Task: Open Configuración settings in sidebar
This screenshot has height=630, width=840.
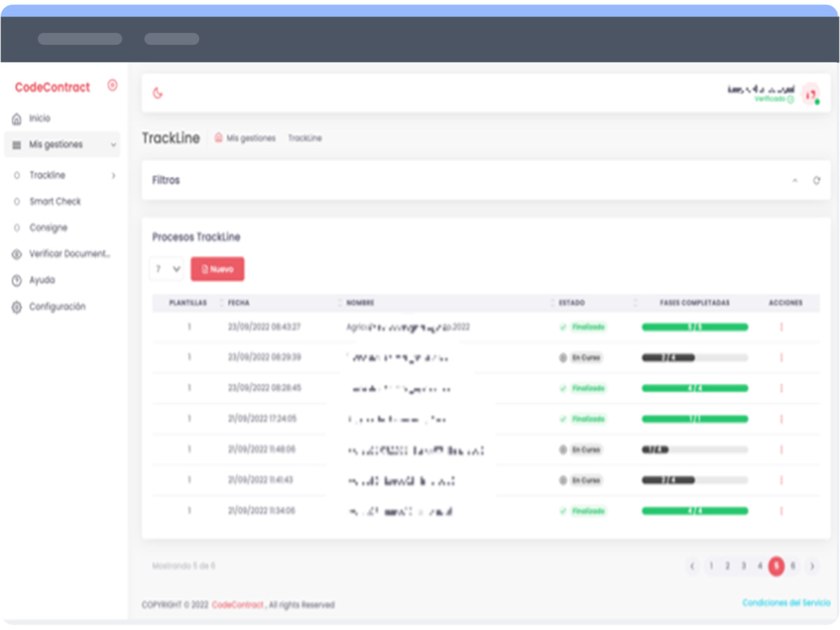Action: tap(57, 307)
